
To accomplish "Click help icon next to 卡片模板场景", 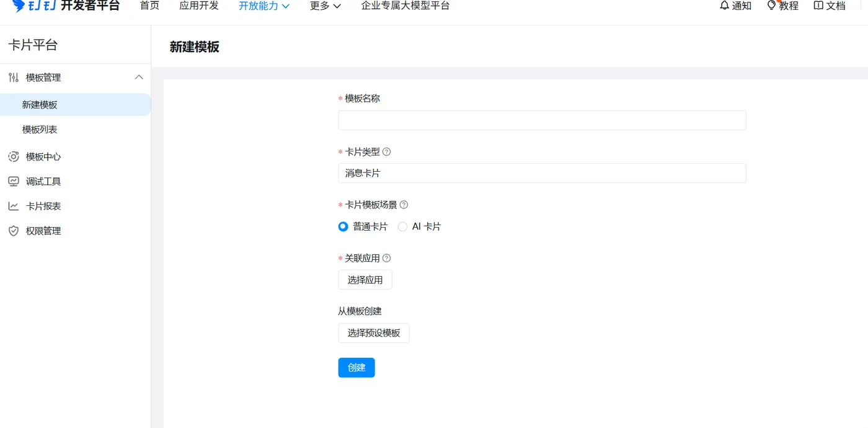I will click(404, 205).
